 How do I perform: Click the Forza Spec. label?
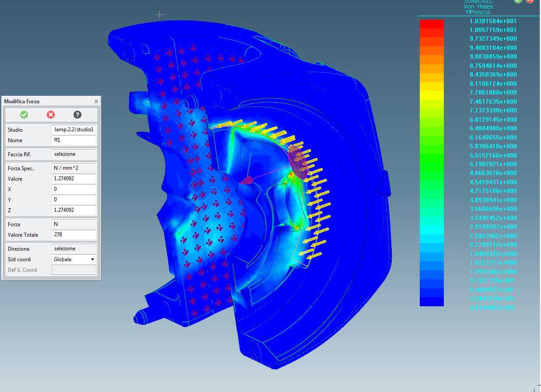21,168
